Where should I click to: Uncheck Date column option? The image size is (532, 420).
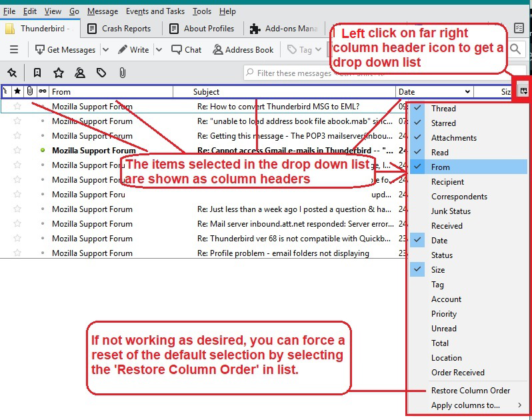coord(469,241)
